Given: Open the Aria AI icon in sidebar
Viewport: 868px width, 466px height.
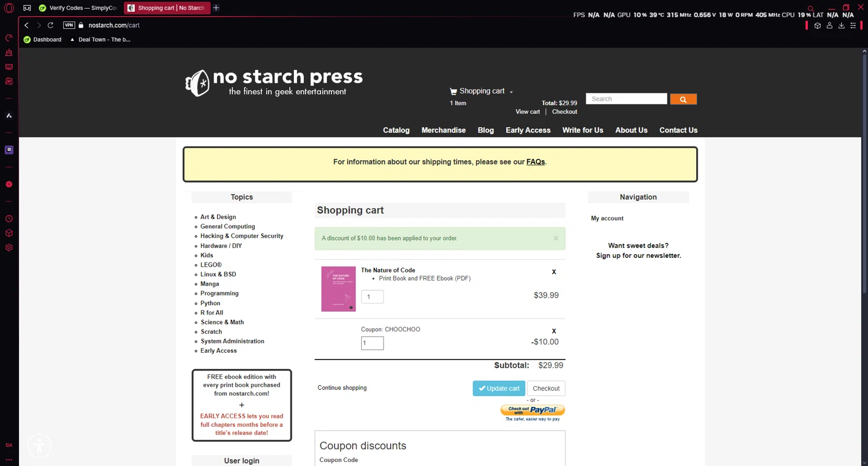Looking at the screenshot, I should click(9, 116).
